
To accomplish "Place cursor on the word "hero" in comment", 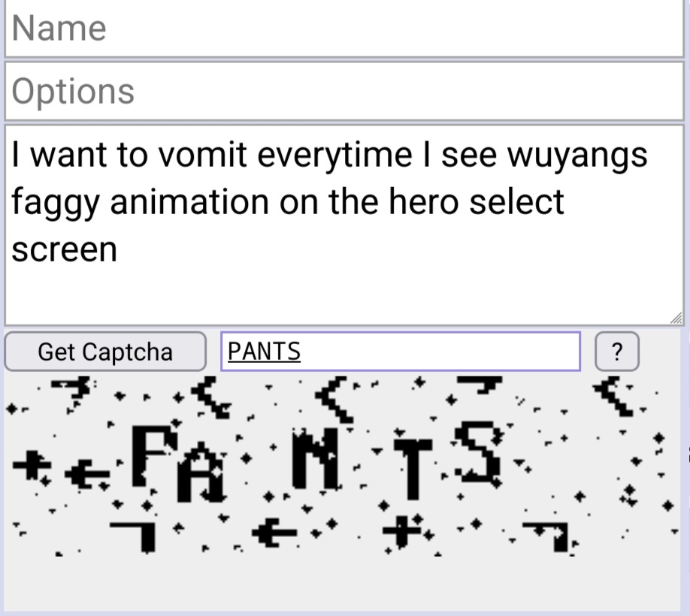I will click(x=423, y=202).
